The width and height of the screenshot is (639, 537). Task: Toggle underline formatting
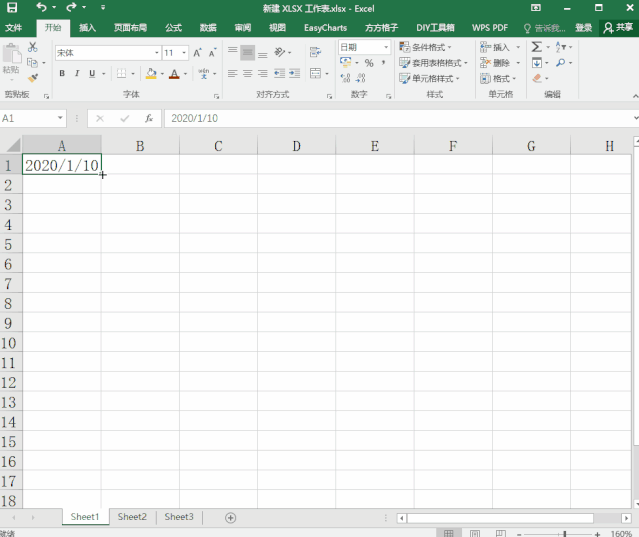(92, 73)
